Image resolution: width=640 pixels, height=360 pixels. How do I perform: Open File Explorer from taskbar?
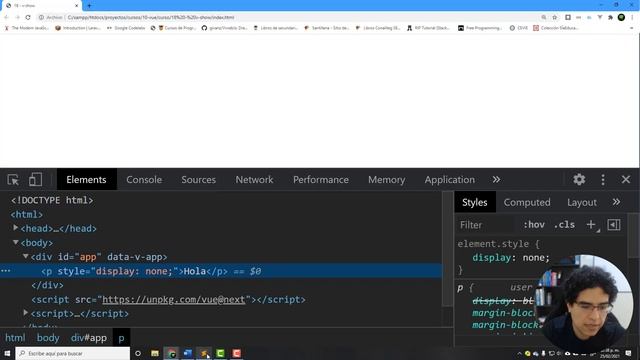(x=155, y=353)
